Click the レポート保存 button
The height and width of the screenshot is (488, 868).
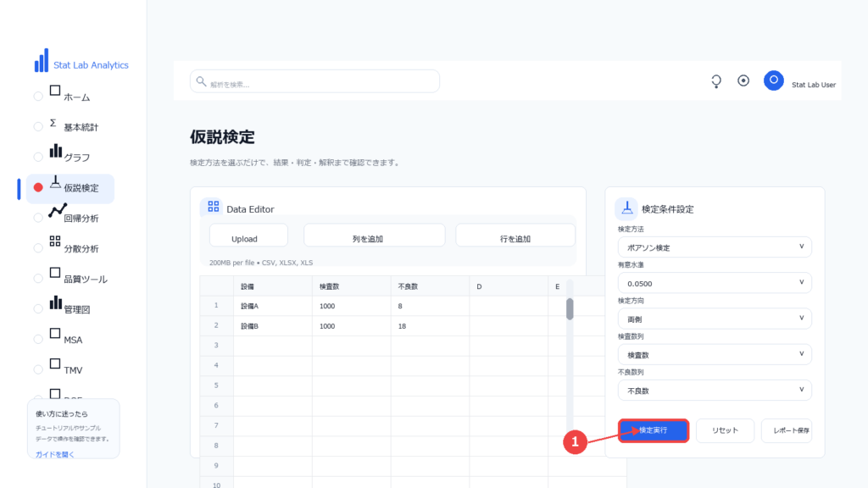pos(787,430)
